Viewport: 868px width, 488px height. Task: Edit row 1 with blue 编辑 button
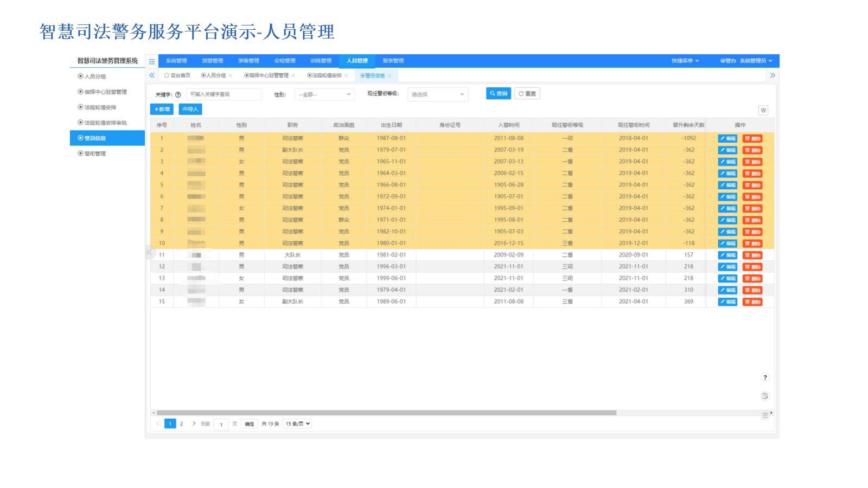click(x=727, y=139)
